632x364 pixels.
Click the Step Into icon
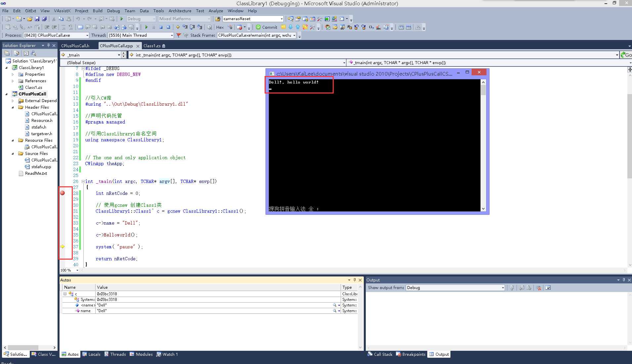tap(185, 27)
